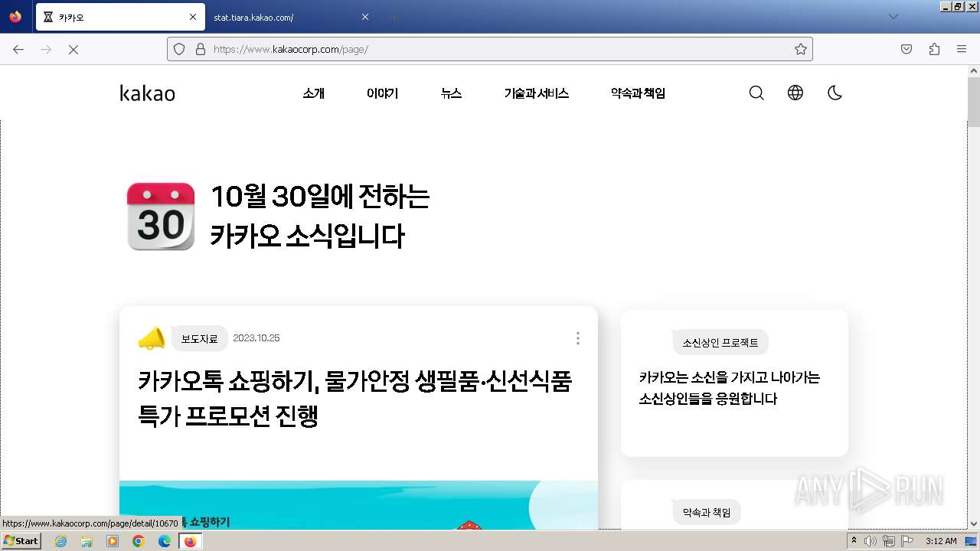Go back with browser back arrow
The image size is (980, 551).
point(18,49)
